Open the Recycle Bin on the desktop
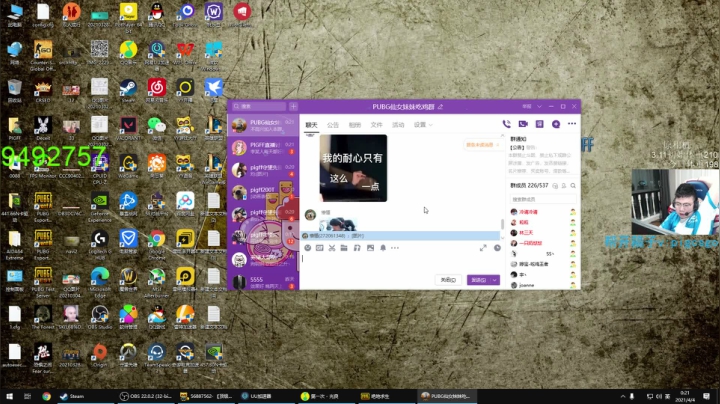 [14, 90]
